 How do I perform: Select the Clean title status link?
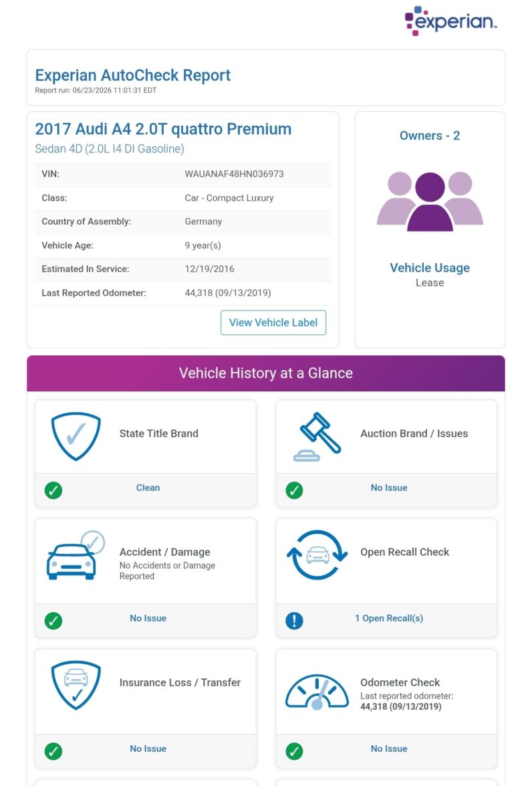click(x=148, y=488)
